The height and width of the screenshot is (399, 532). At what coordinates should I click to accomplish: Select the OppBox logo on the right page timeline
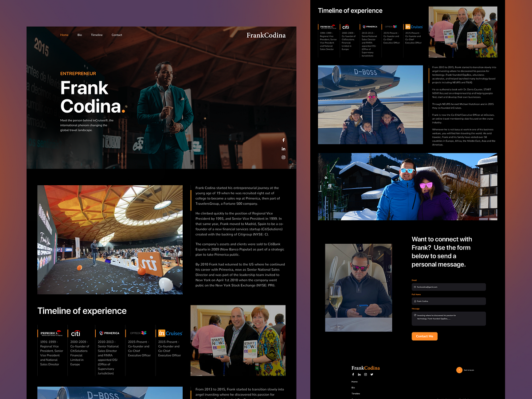[x=391, y=27]
